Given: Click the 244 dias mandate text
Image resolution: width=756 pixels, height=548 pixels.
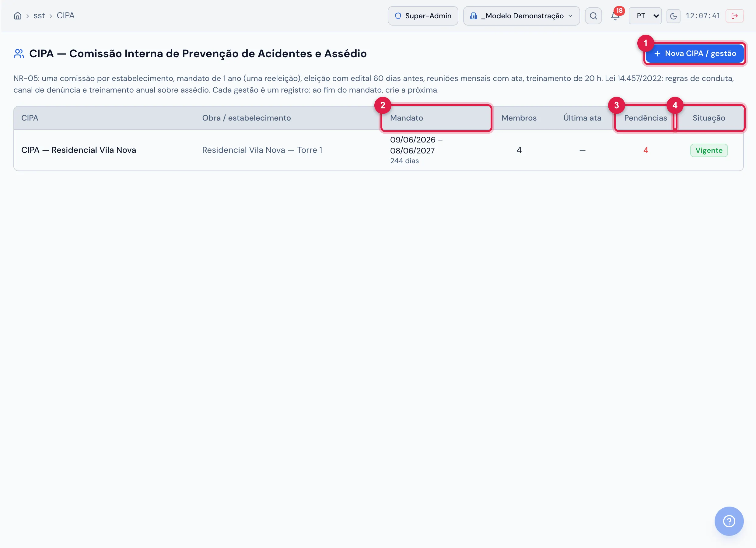Looking at the screenshot, I should click(x=404, y=161).
